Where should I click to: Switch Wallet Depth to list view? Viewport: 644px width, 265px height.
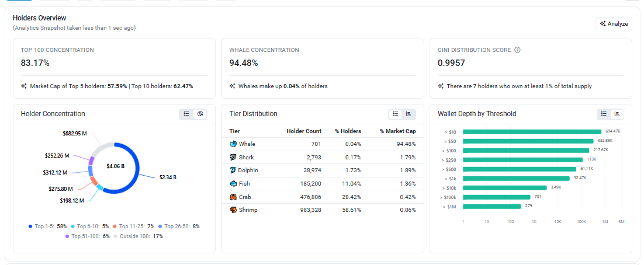(x=604, y=114)
